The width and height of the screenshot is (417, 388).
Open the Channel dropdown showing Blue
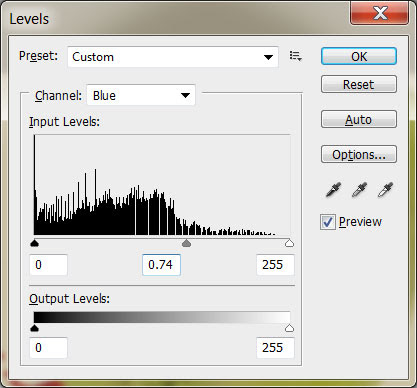pyautogui.click(x=141, y=96)
